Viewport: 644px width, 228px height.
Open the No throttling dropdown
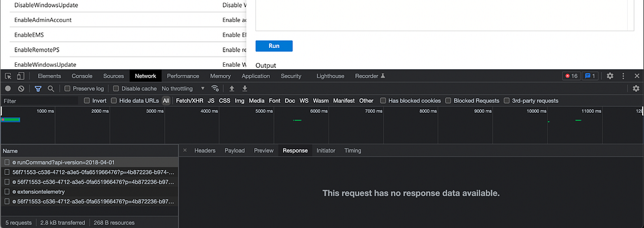coord(183,88)
